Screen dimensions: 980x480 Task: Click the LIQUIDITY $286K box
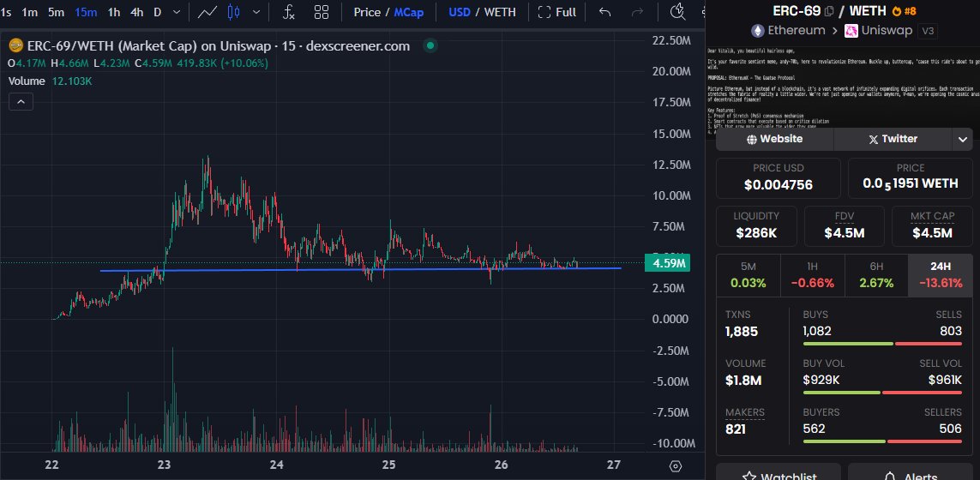[756, 225]
